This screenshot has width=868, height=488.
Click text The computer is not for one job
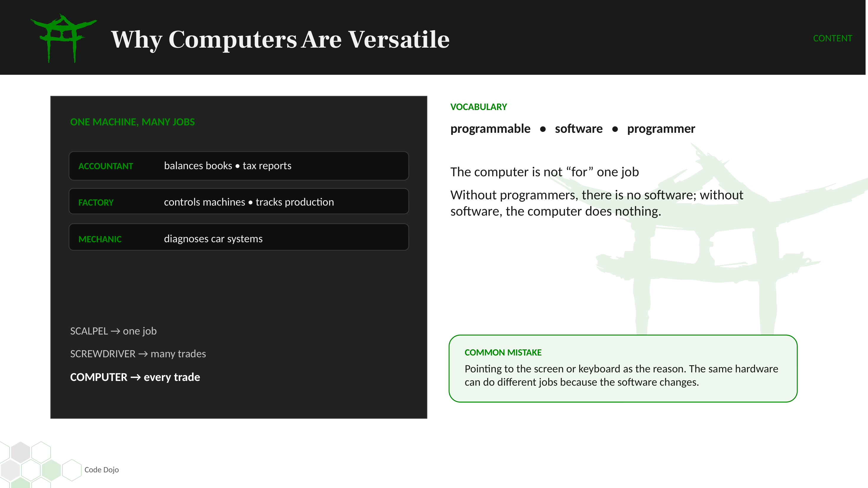click(x=545, y=172)
